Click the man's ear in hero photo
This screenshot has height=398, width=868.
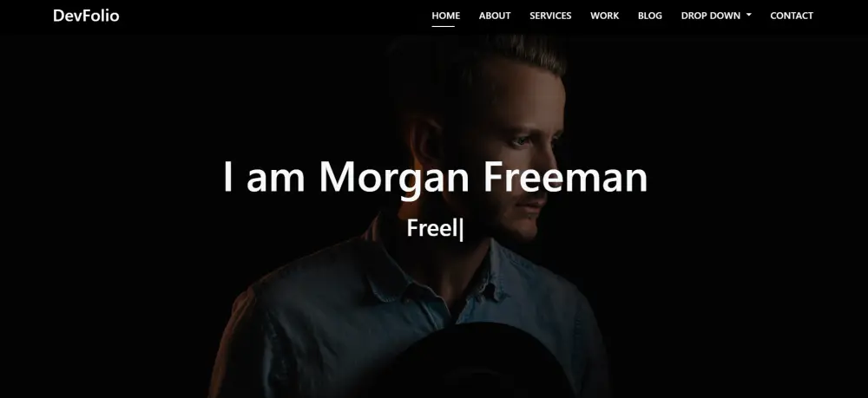425,145
